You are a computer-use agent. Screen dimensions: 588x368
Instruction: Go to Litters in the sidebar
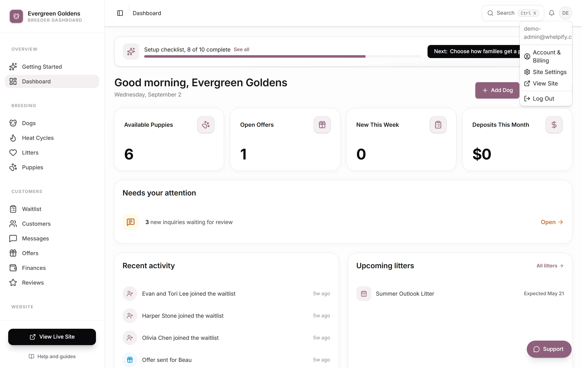(52, 153)
